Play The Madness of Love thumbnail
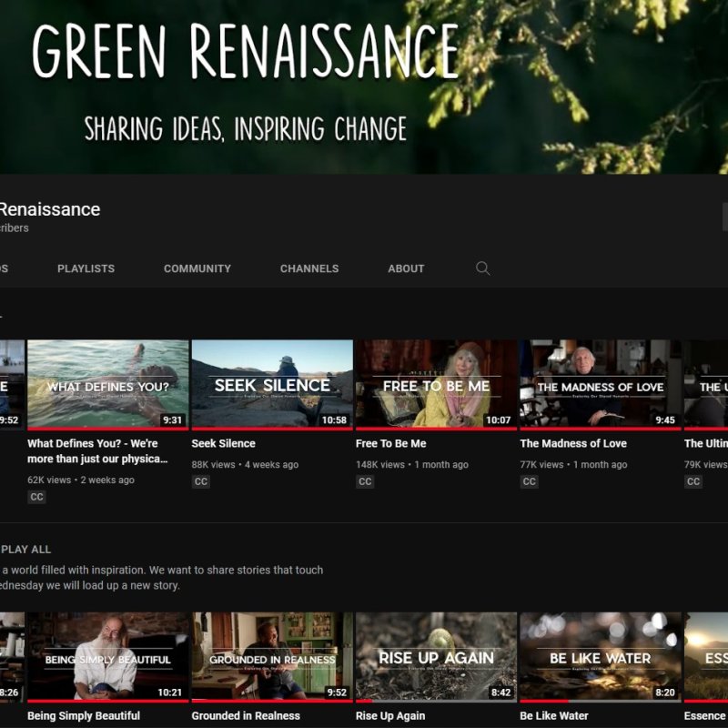Image resolution: width=728 pixels, height=728 pixels. coord(601,383)
